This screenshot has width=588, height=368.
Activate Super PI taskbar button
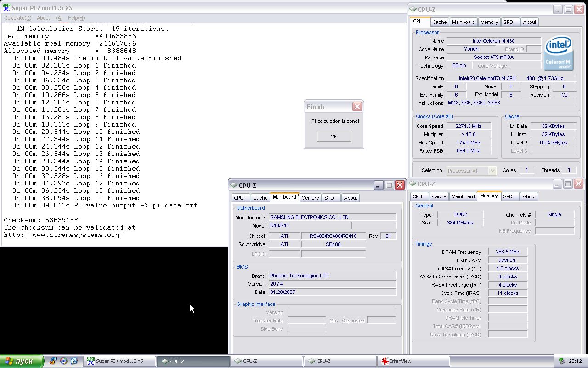coord(119,361)
